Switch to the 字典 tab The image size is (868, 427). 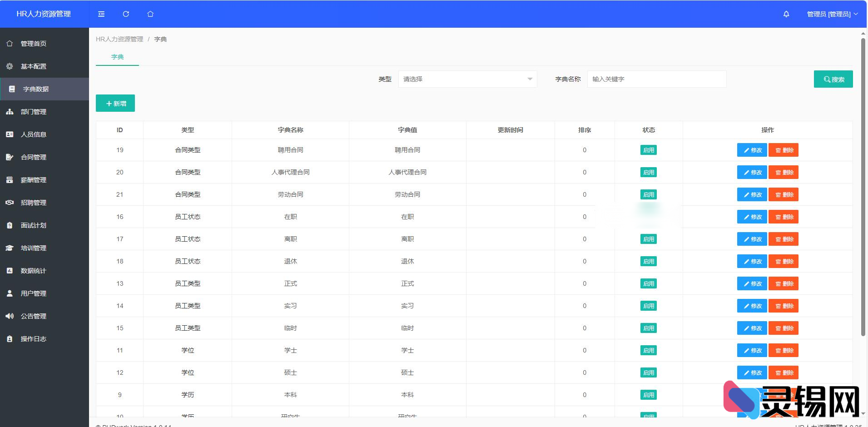tap(117, 57)
